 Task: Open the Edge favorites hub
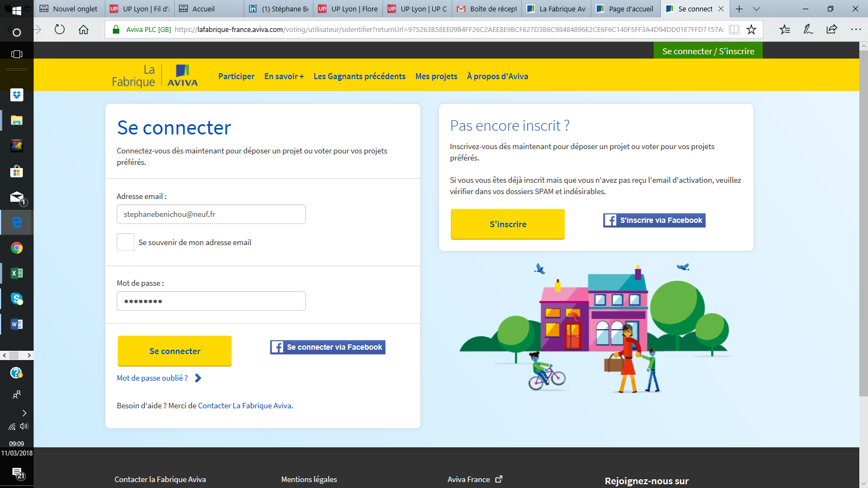(x=784, y=29)
